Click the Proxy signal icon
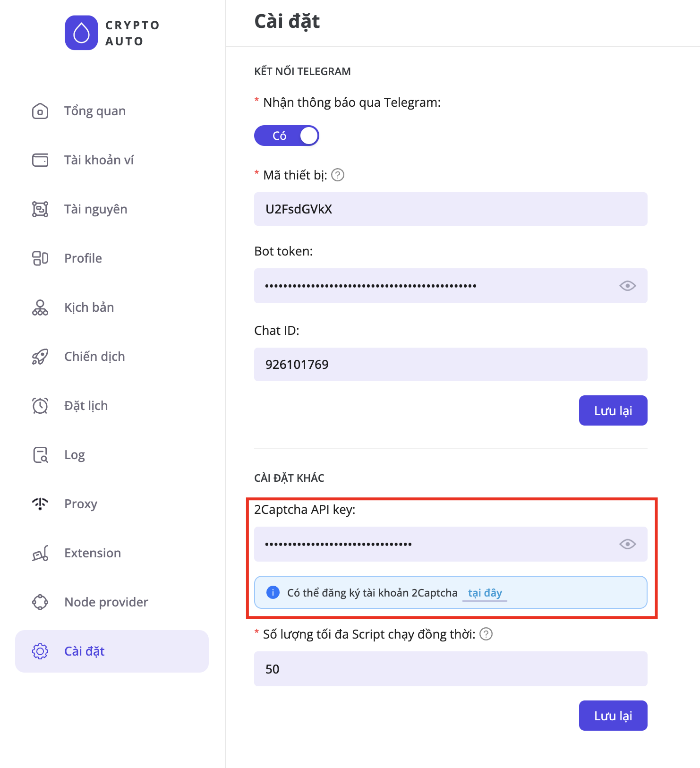 click(x=40, y=504)
